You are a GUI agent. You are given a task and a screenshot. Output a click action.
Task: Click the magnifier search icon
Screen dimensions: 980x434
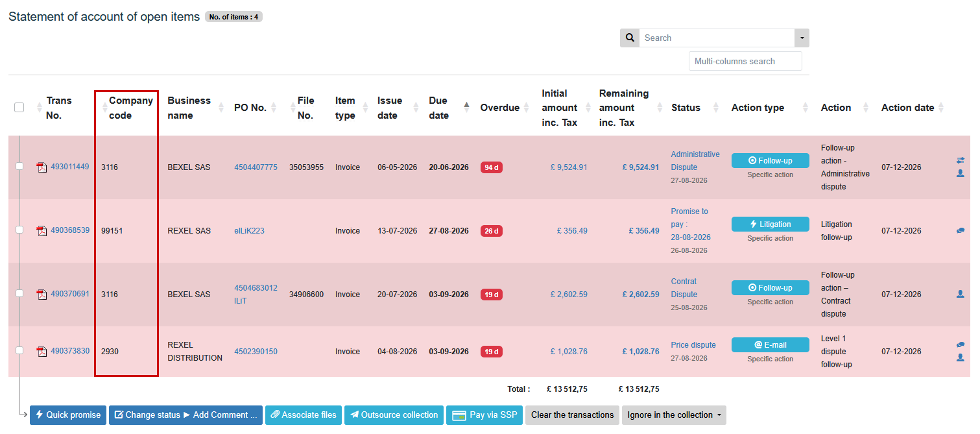click(630, 38)
